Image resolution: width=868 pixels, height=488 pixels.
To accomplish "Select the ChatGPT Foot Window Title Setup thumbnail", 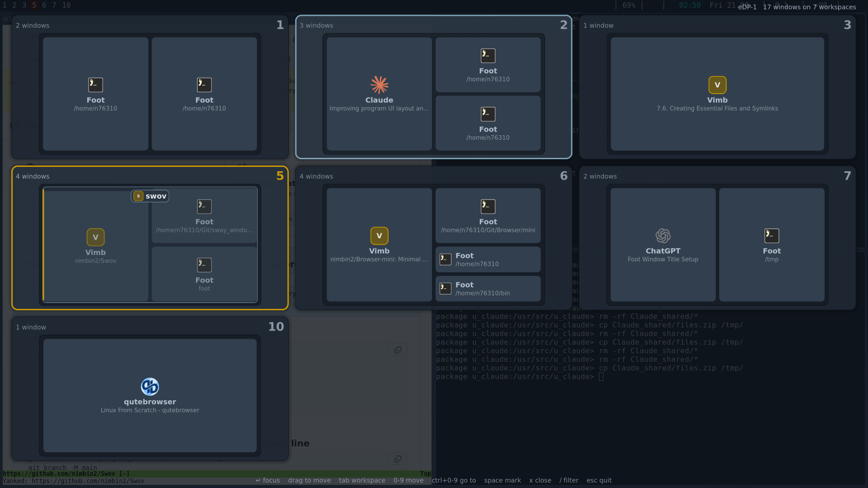I will [663, 245].
